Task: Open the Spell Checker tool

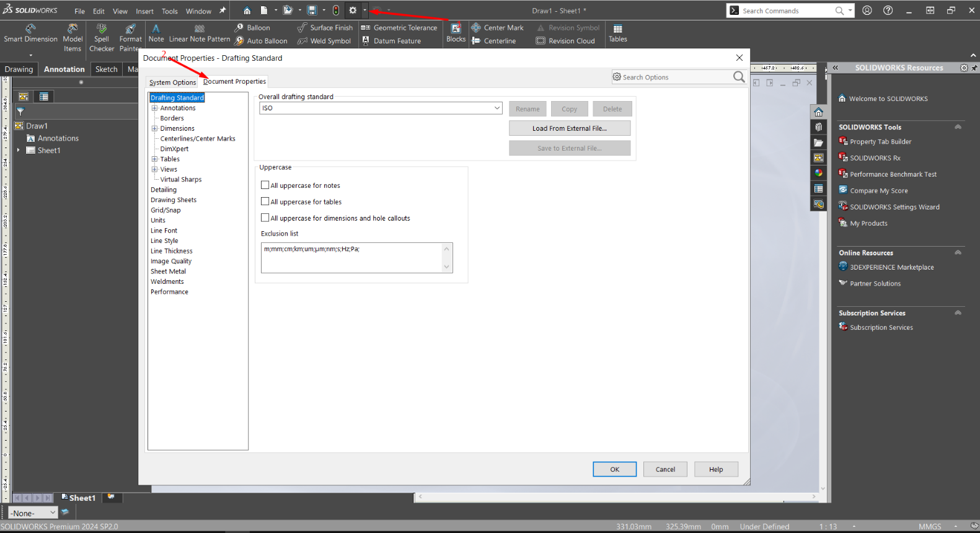Action: (102, 29)
